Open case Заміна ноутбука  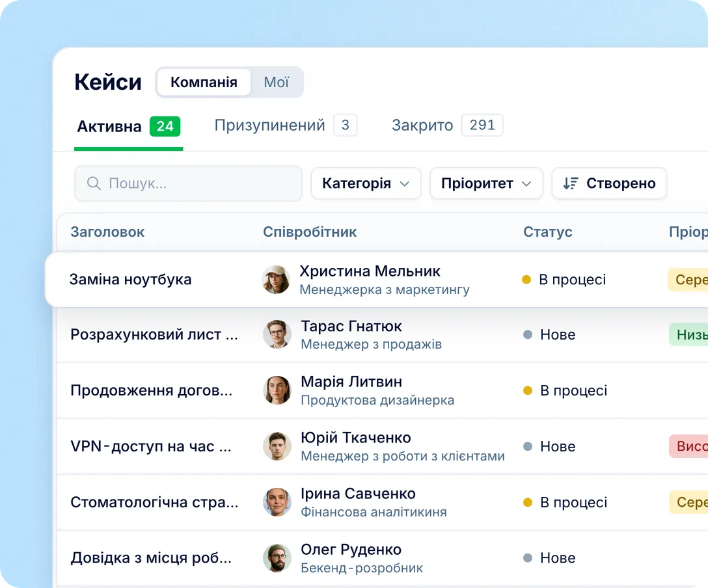[131, 279]
